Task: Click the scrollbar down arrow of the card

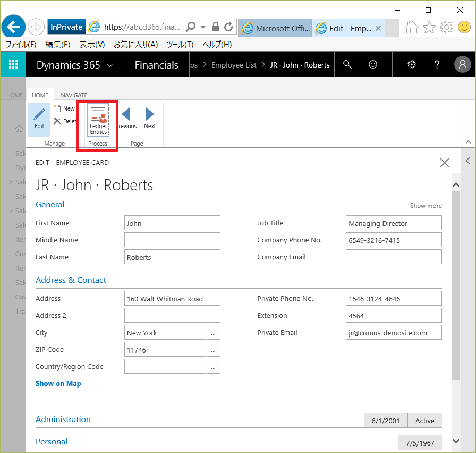Action: coord(456,441)
